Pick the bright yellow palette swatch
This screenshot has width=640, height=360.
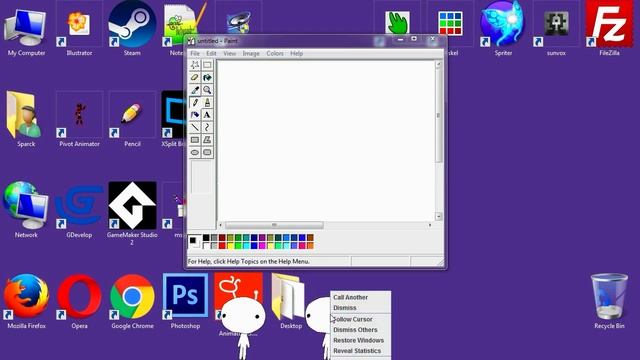(230, 245)
